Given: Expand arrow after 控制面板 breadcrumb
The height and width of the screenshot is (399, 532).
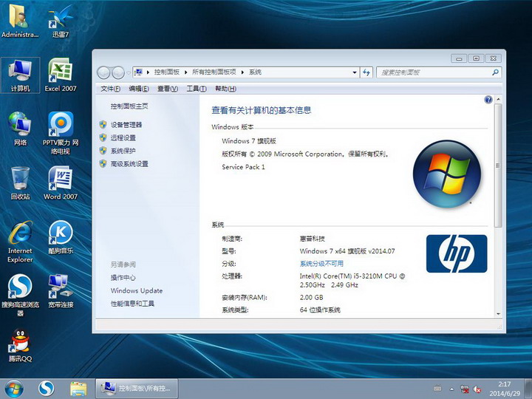Looking at the screenshot, I should pos(185,72).
